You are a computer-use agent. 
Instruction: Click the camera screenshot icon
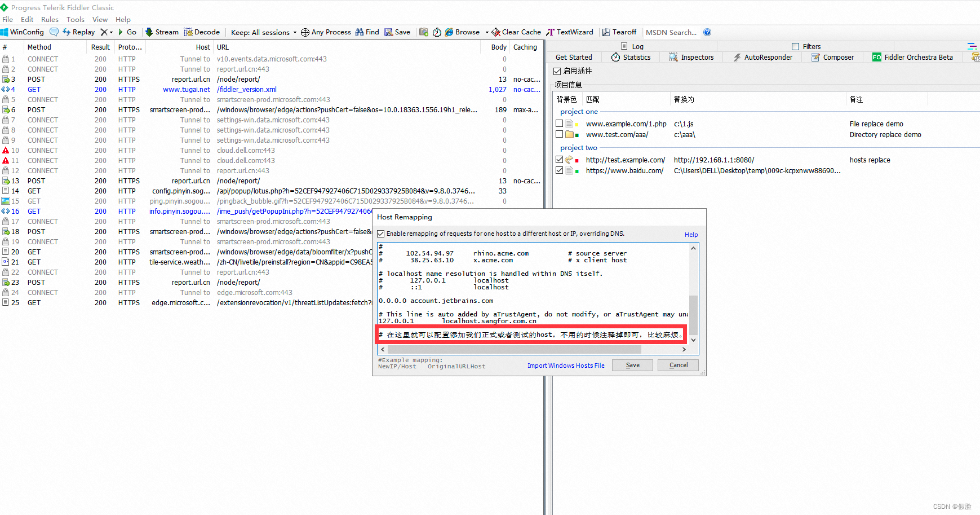424,32
